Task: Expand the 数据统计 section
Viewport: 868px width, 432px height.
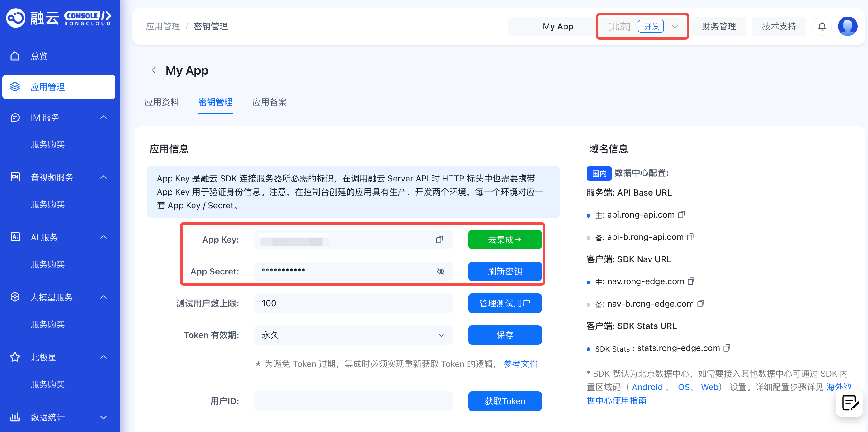Action: [x=104, y=417]
